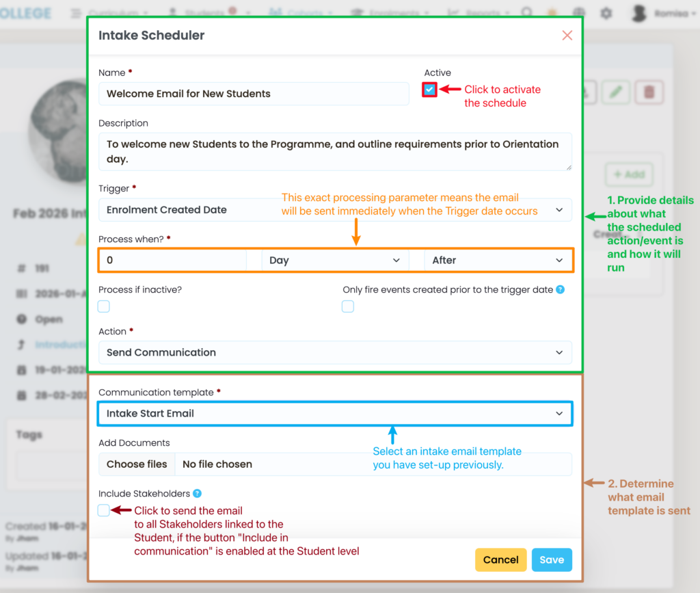700x593 pixels.
Task: Click the Name input field
Action: [254, 94]
